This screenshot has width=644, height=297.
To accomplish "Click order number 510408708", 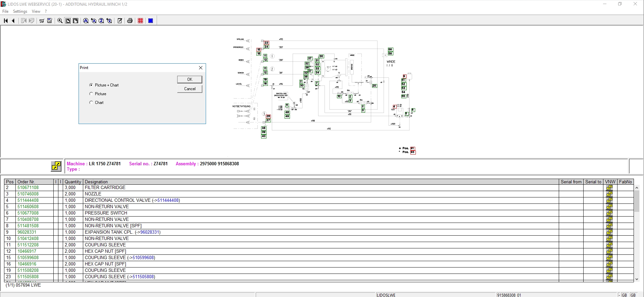I will coord(28,220).
